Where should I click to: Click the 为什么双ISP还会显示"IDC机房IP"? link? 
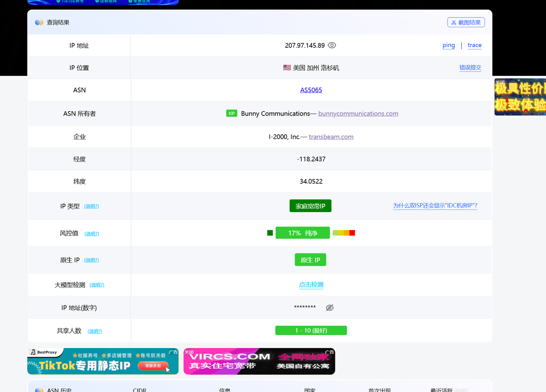(x=435, y=205)
